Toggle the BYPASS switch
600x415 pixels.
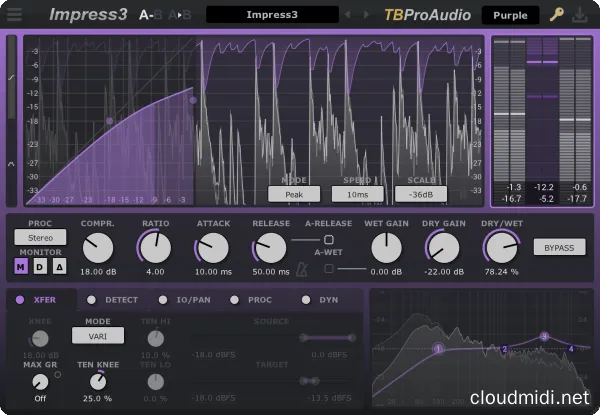pos(560,246)
